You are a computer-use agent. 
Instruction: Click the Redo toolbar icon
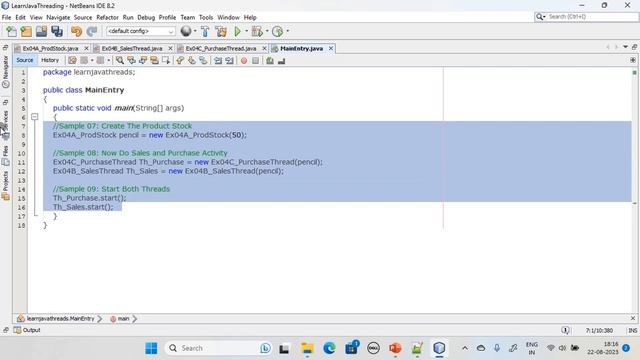92,31
